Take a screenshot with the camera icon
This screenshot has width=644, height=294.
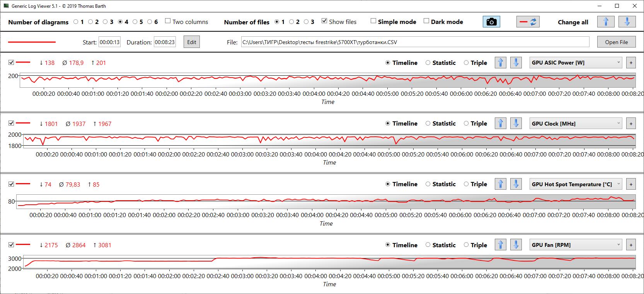pos(491,22)
